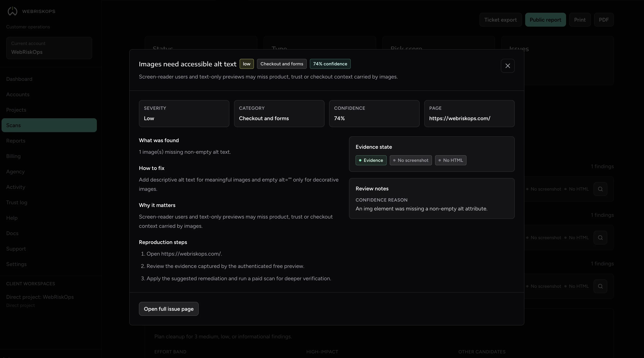Open the Current account WebRiskOps selector
This screenshot has height=358, width=644.
coord(49,48)
